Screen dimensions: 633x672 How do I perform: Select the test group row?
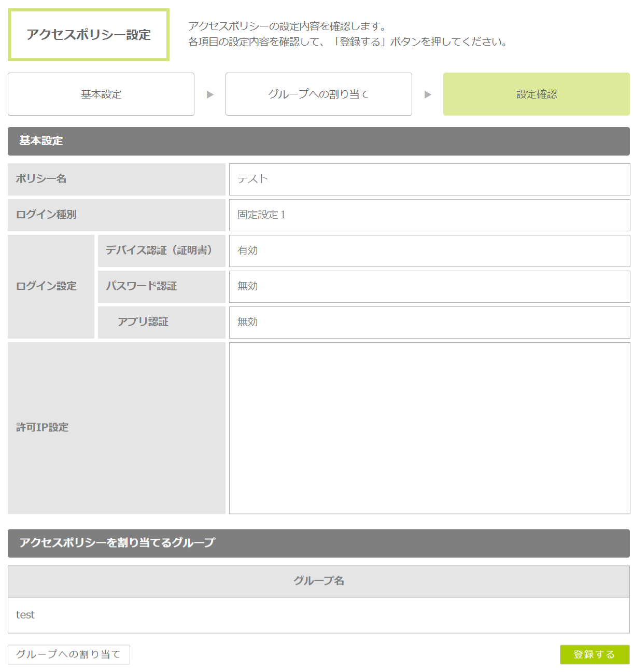click(x=318, y=615)
